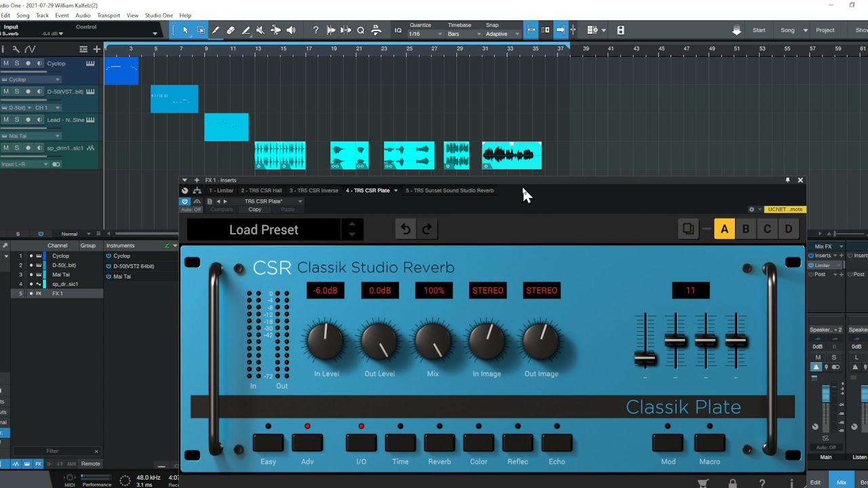
Task: Open the Mai Tai instrument dropdown on track
Action: click(31, 136)
